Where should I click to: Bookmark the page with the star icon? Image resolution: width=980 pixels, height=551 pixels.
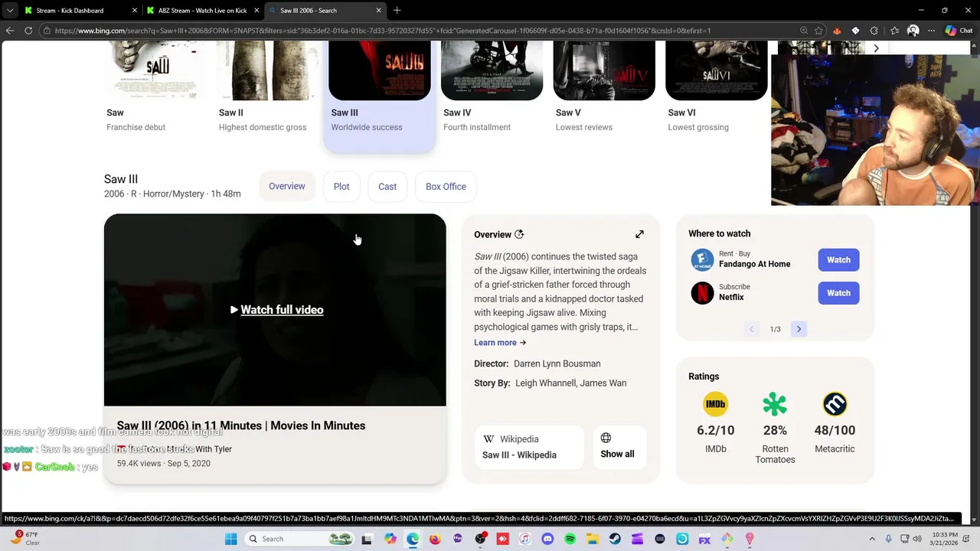tap(818, 31)
